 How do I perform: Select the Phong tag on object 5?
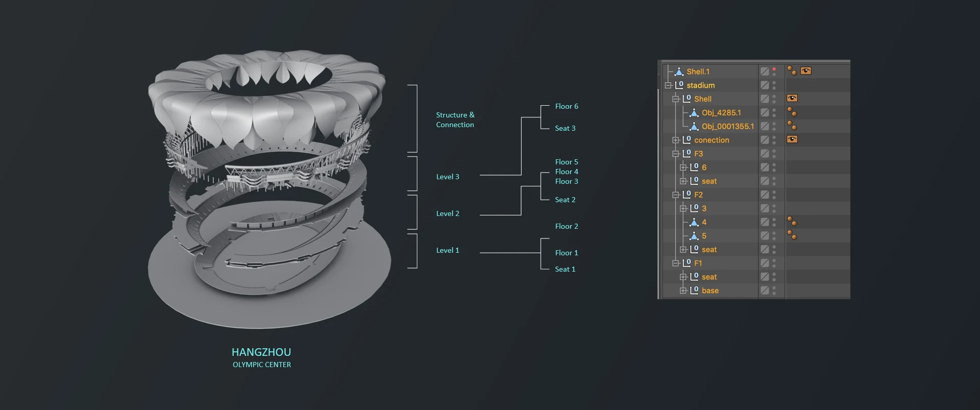[792, 235]
